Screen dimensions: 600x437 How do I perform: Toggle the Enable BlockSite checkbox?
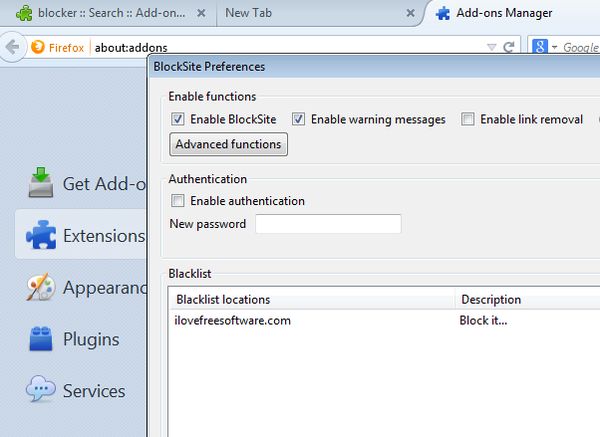(178, 119)
